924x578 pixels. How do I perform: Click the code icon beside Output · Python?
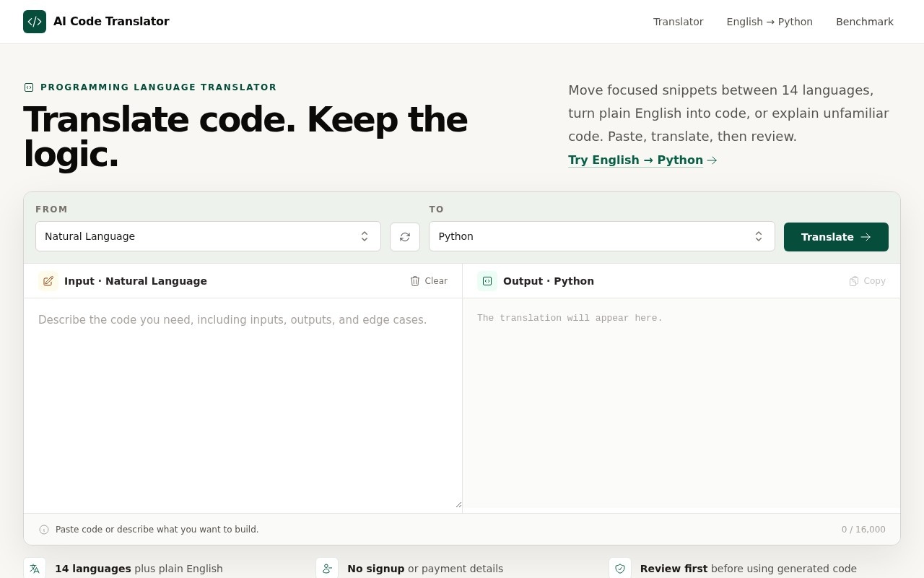pos(487,281)
